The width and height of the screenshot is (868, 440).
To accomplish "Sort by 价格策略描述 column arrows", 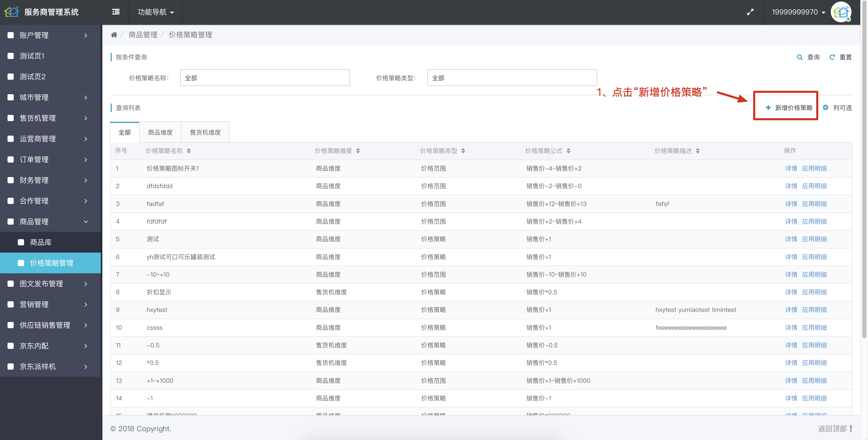I will [698, 151].
